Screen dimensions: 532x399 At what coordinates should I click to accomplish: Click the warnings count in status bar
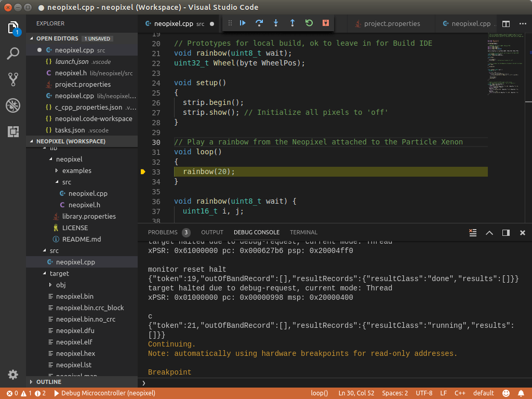(x=26, y=393)
